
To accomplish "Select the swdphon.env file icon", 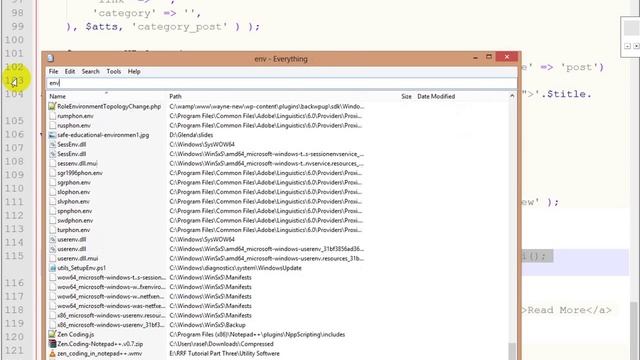I will pyautogui.click(x=52, y=220).
